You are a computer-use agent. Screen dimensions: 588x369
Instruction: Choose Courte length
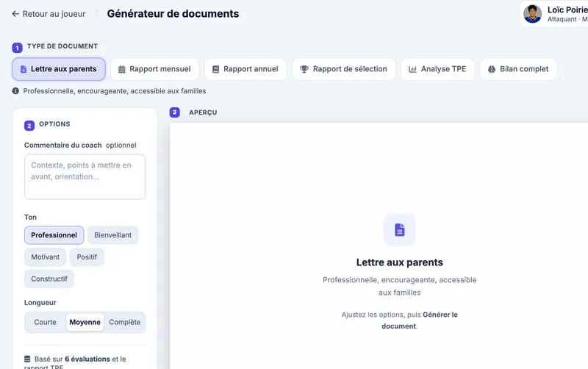45,322
